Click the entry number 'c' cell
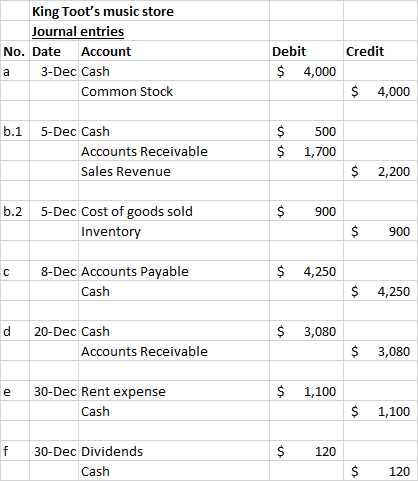 pos(15,271)
